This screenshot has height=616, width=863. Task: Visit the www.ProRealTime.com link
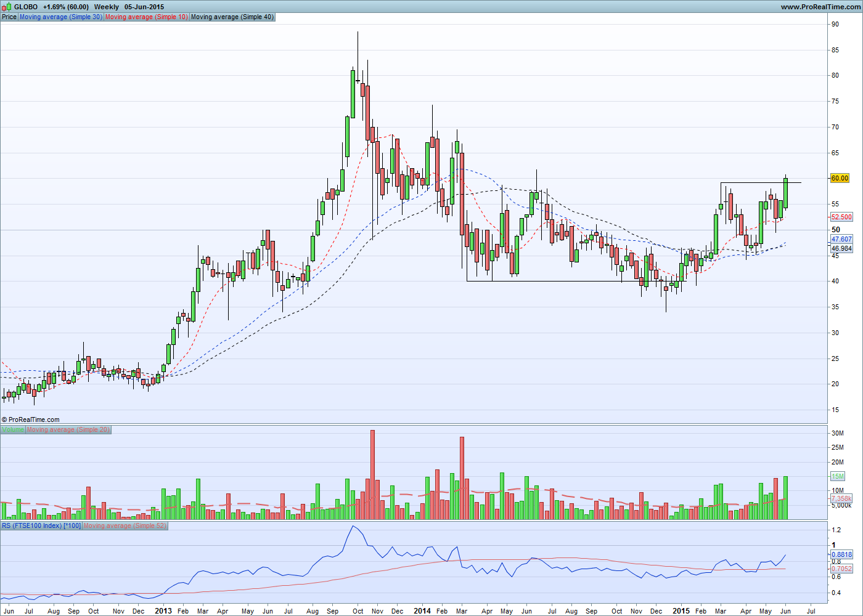820,7
